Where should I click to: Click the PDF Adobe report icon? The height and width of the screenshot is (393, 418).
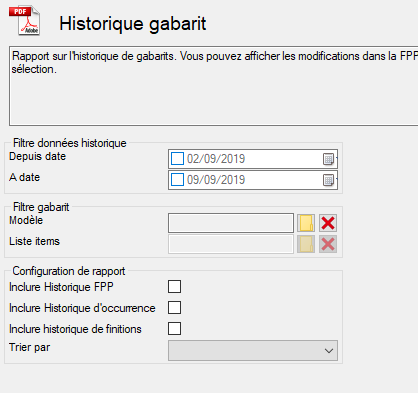click(25, 20)
